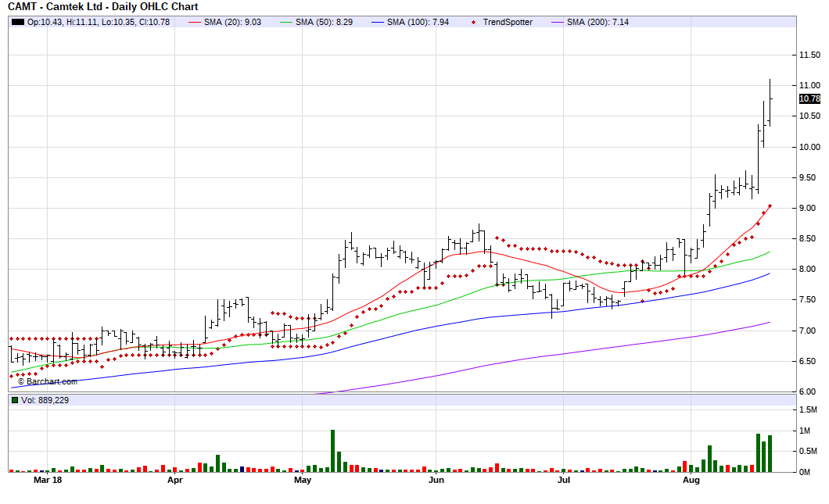The height and width of the screenshot is (504, 829).
Task: Click the SMA (200): 7.14 label
Action: (x=598, y=22)
